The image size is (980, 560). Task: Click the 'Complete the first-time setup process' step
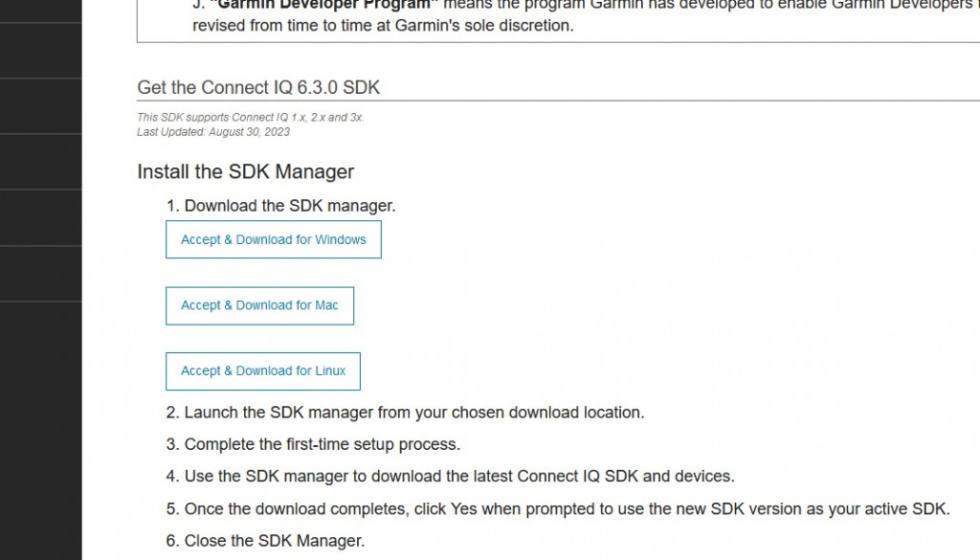pos(322,444)
